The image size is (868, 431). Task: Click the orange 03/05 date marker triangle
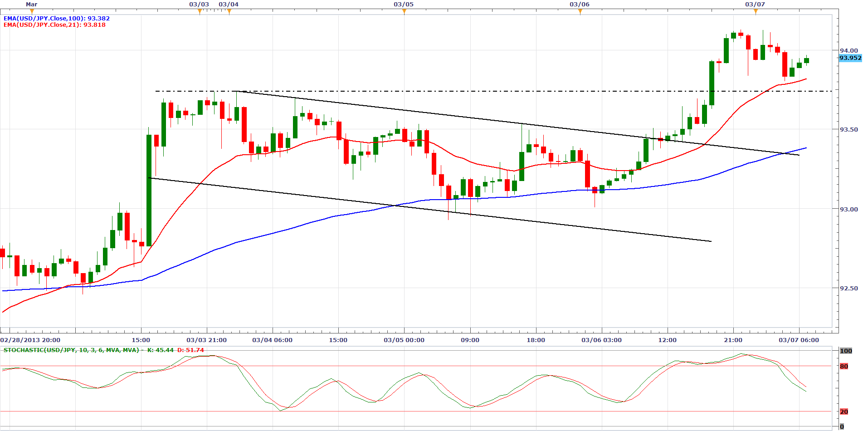click(404, 12)
